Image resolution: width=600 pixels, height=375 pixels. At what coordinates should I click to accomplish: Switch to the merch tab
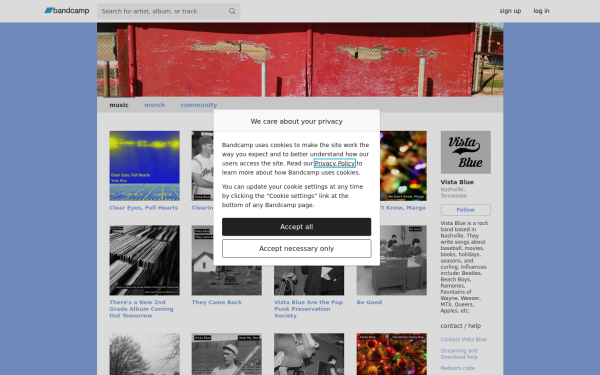click(155, 105)
